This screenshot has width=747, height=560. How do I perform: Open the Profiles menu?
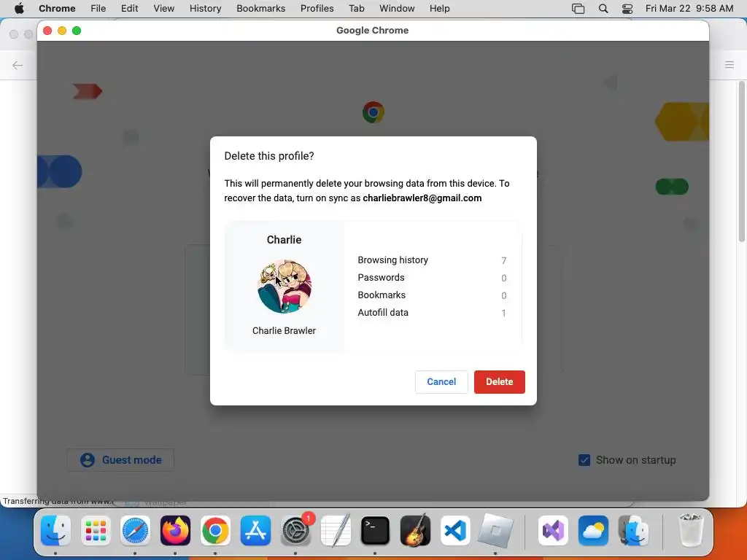coord(317,9)
